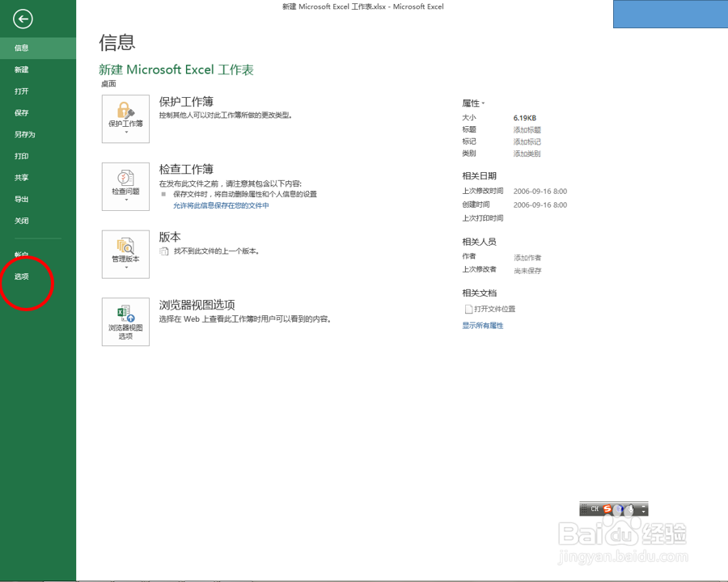
Task: Click the 打开文件位置 link
Action: (x=494, y=309)
